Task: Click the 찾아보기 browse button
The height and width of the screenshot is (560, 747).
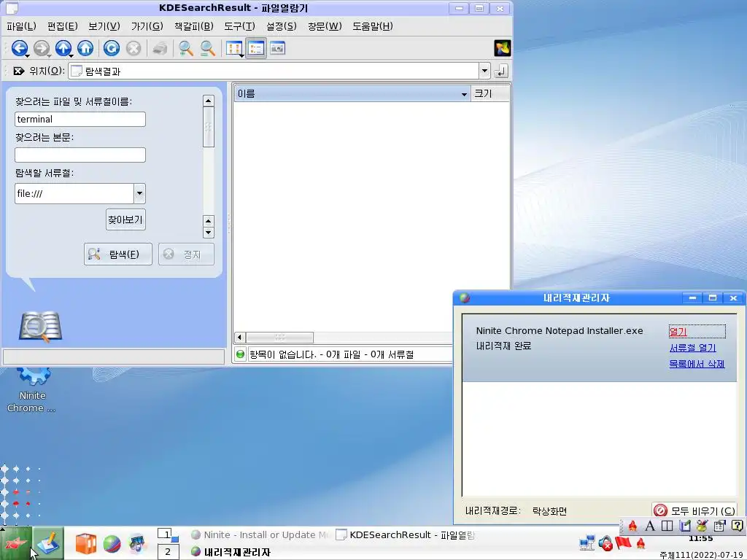Action: (x=125, y=219)
